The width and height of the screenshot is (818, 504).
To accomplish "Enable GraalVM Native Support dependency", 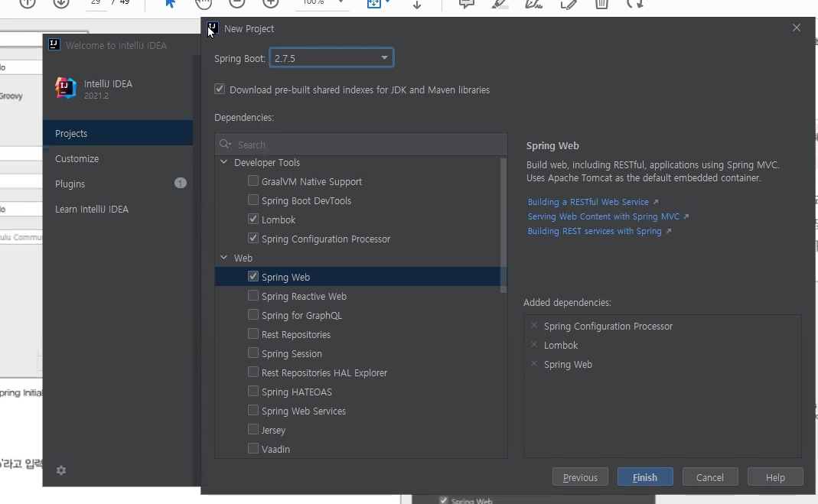I will [x=253, y=180].
